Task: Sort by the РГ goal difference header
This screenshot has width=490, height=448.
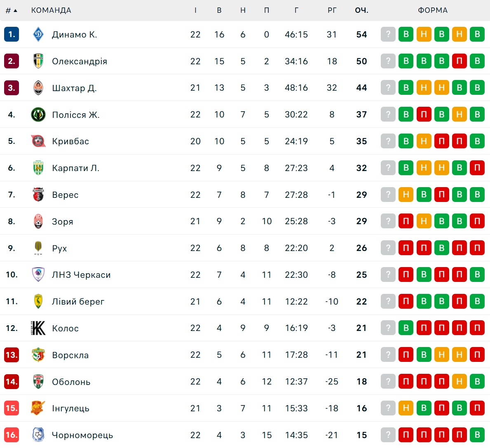Action: pos(332,10)
